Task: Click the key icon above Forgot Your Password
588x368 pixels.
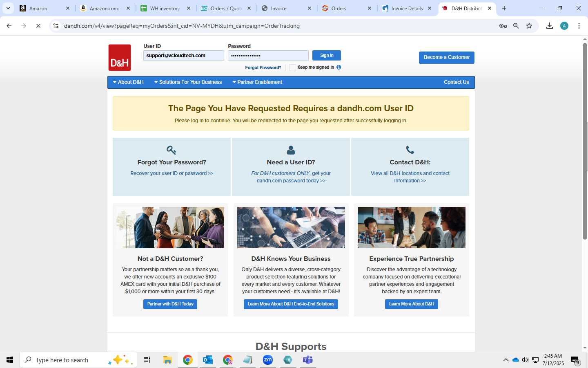Action: (171, 150)
